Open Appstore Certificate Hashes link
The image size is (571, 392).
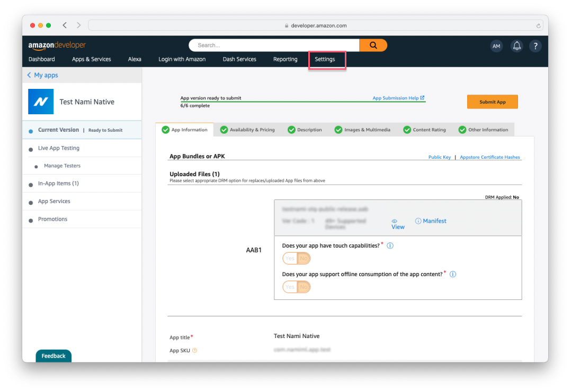(490, 157)
